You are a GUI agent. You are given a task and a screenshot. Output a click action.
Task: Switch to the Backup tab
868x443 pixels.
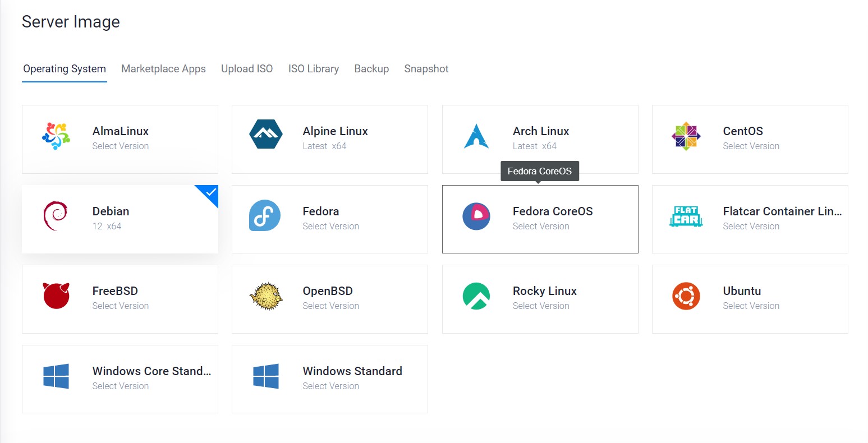371,69
